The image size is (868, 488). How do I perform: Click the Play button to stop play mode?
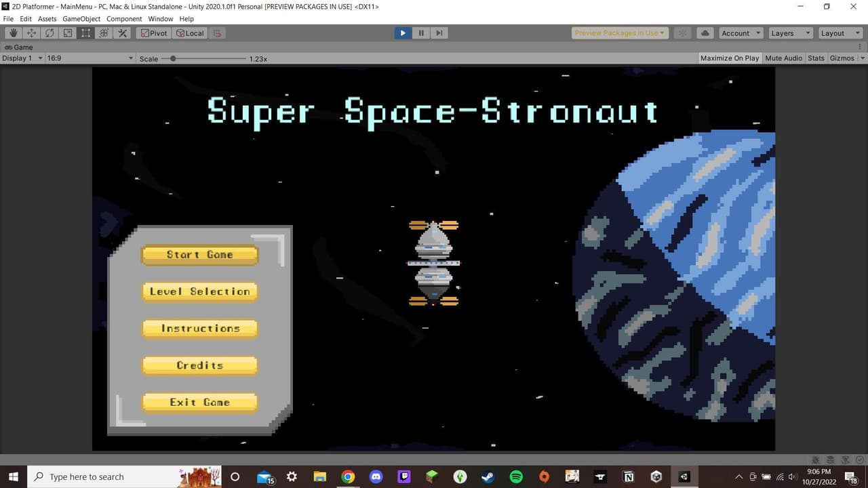tap(403, 33)
